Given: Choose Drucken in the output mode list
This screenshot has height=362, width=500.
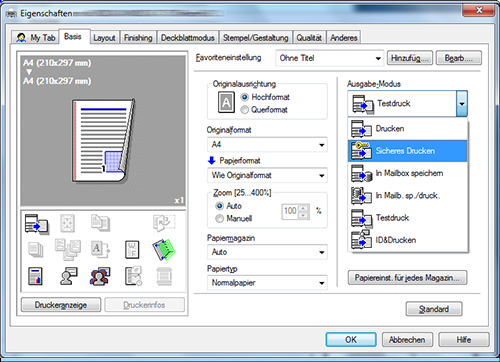Looking at the screenshot, I should [408, 129].
